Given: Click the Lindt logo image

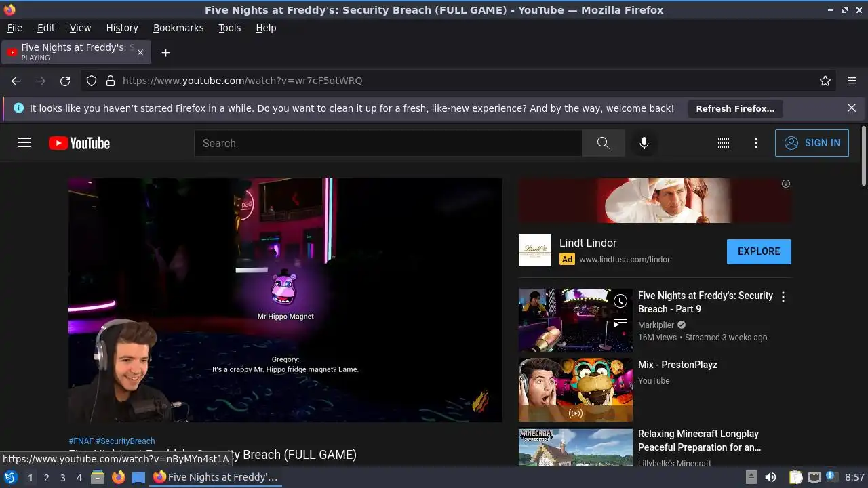Looking at the screenshot, I should pos(535,250).
